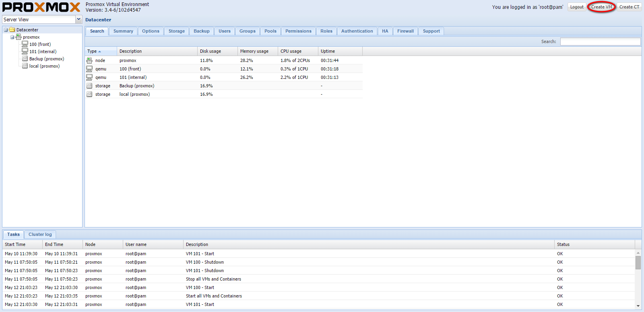Screen dimensions: 644x312
Task: Click the Datacenter folder icon
Action: point(12,30)
